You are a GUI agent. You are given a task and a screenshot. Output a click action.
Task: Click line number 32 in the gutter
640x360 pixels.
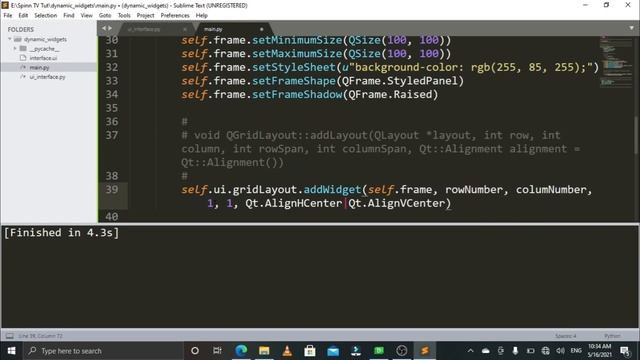tap(111, 67)
